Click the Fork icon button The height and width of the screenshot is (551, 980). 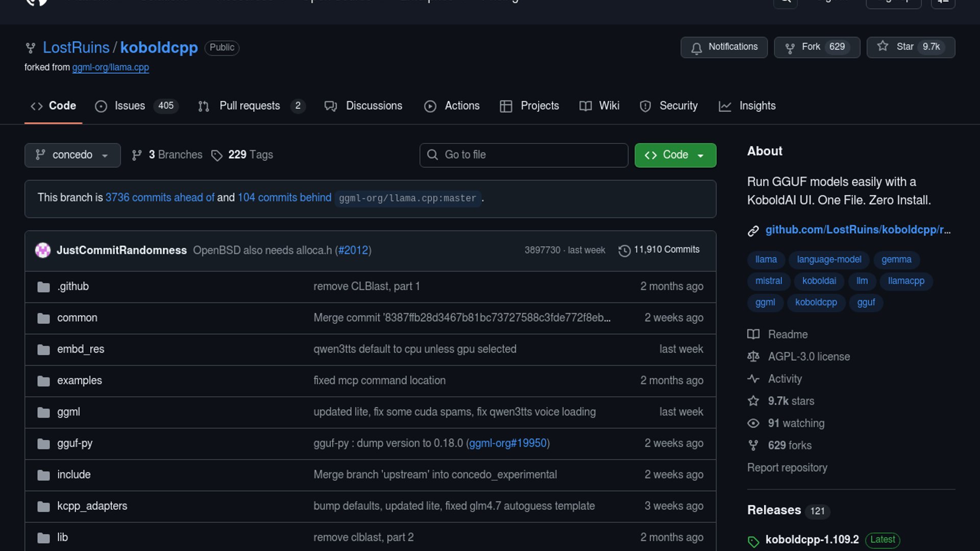tap(790, 47)
